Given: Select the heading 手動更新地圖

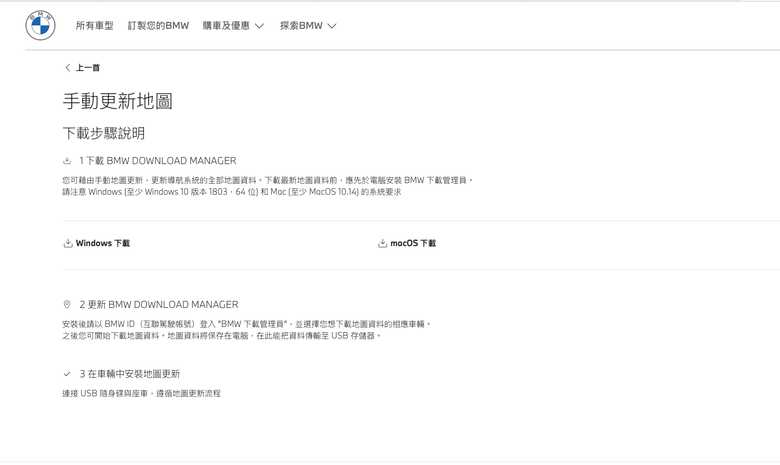Looking at the screenshot, I should tap(117, 101).
